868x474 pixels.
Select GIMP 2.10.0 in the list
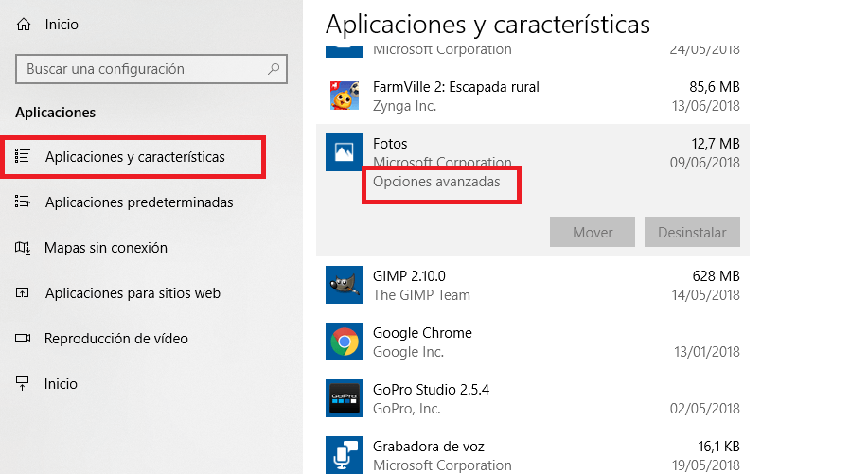coord(409,275)
